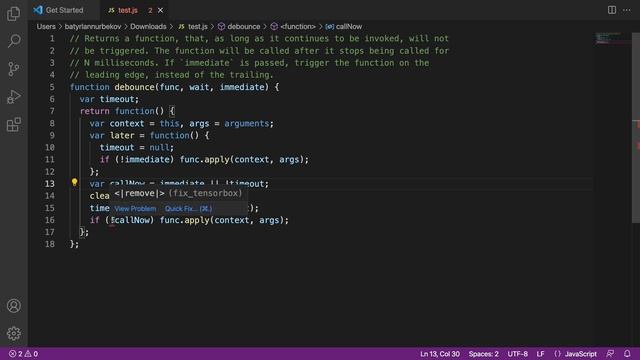
Task: Click 'func.apply' on line 11
Action: (204, 160)
